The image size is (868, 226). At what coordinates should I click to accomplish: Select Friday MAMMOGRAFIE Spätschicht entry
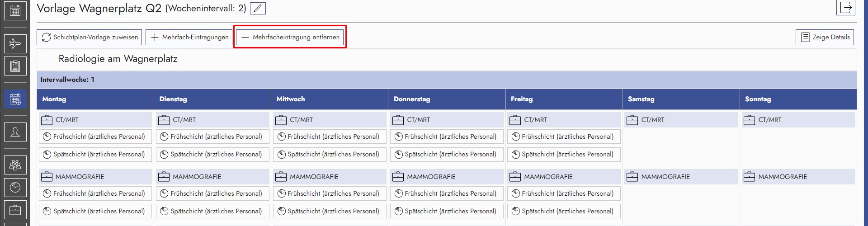[564, 211]
